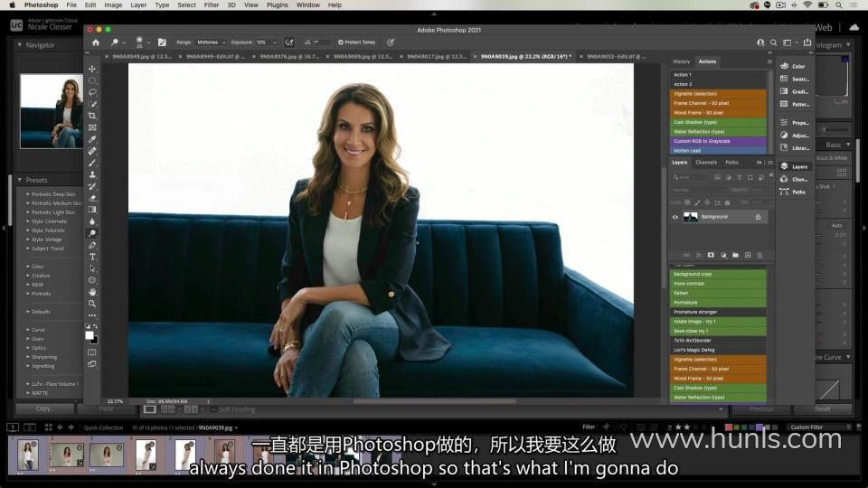Select the first filmstrip thumbnail
868x488 pixels.
27,455
